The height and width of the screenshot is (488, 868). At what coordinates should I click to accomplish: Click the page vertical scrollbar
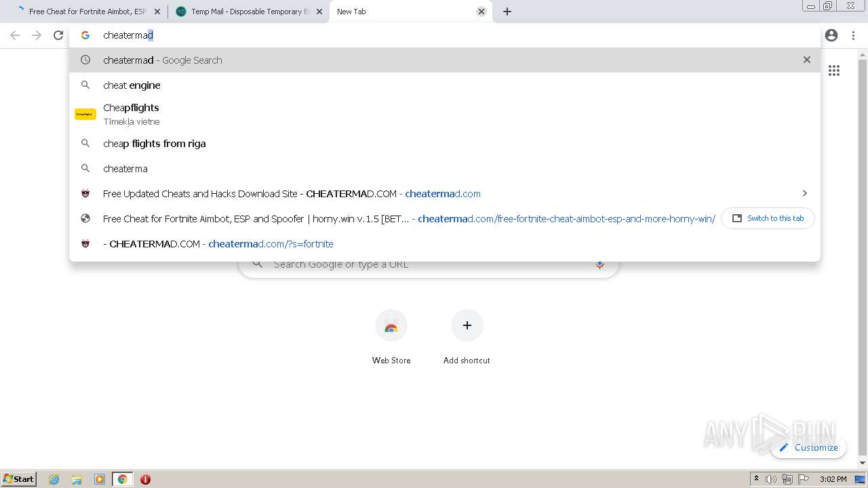[x=863, y=258]
